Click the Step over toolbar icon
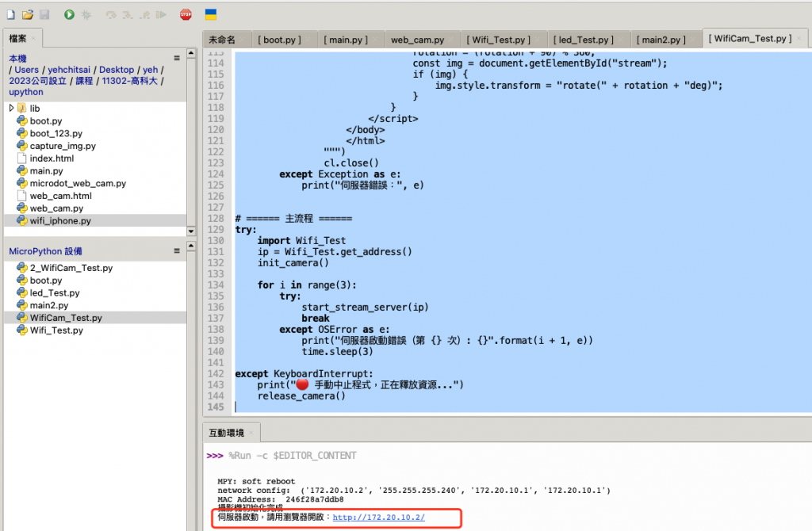812x531 pixels. 111,15
